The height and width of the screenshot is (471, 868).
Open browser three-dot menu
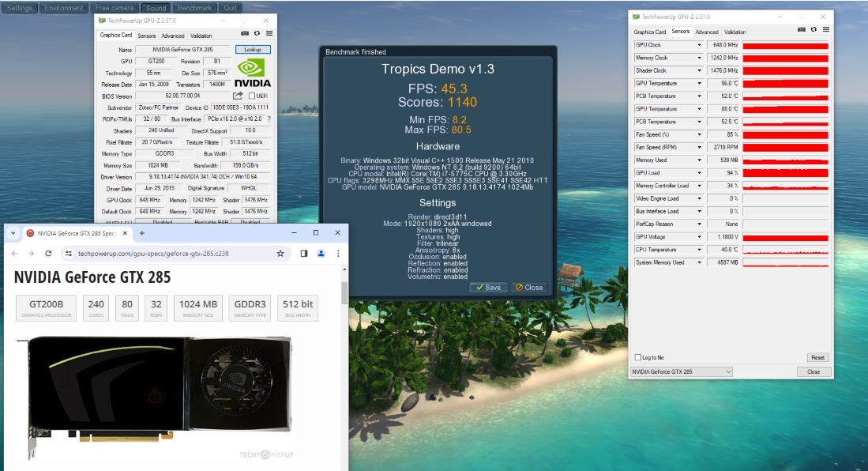[338, 253]
